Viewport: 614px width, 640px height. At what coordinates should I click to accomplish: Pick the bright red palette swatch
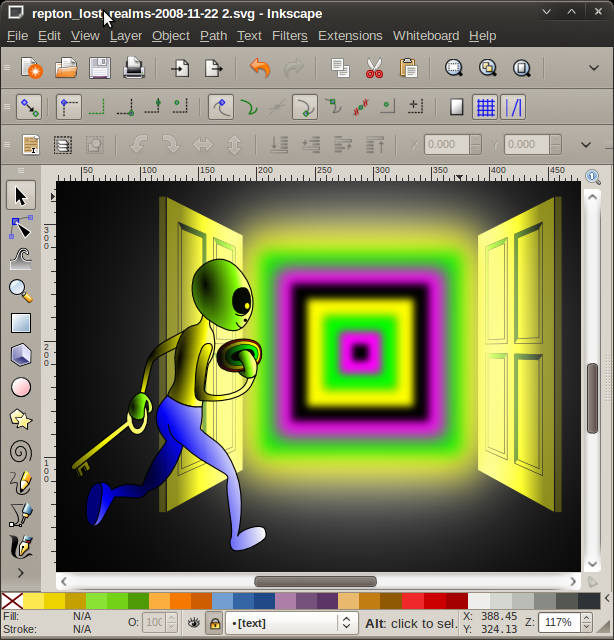413,601
